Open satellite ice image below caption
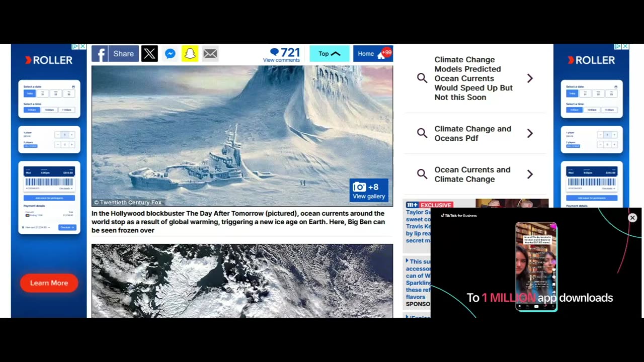Screen dimensions: 644x362 [x=242, y=281]
